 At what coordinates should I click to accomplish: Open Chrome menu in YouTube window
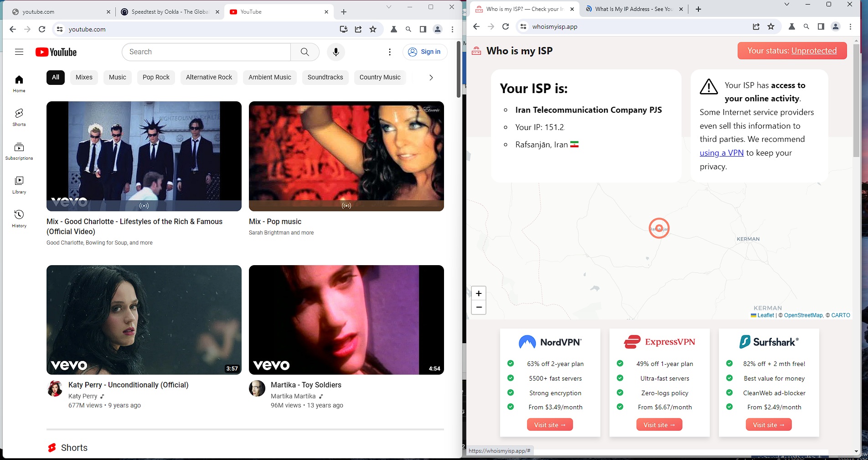click(x=452, y=29)
